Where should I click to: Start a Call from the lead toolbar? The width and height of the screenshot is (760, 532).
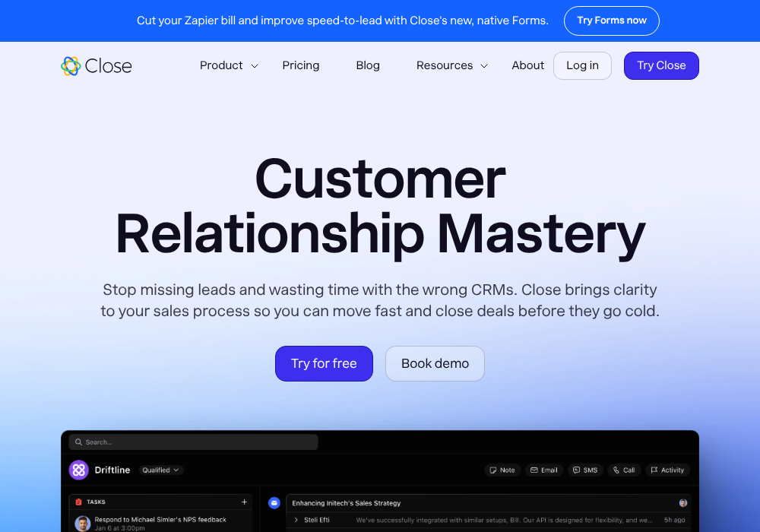[x=624, y=470]
